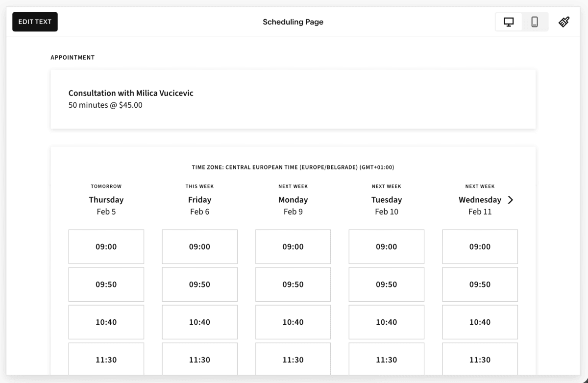Select the Thursday Feb 5 column header

coord(106,199)
